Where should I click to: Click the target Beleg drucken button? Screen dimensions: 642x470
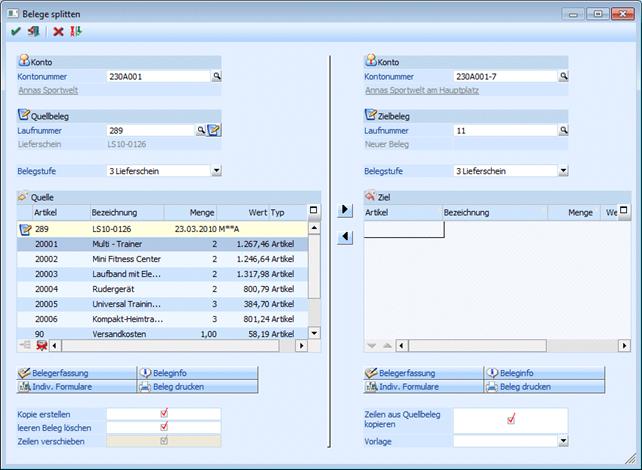[x=544, y=386]
